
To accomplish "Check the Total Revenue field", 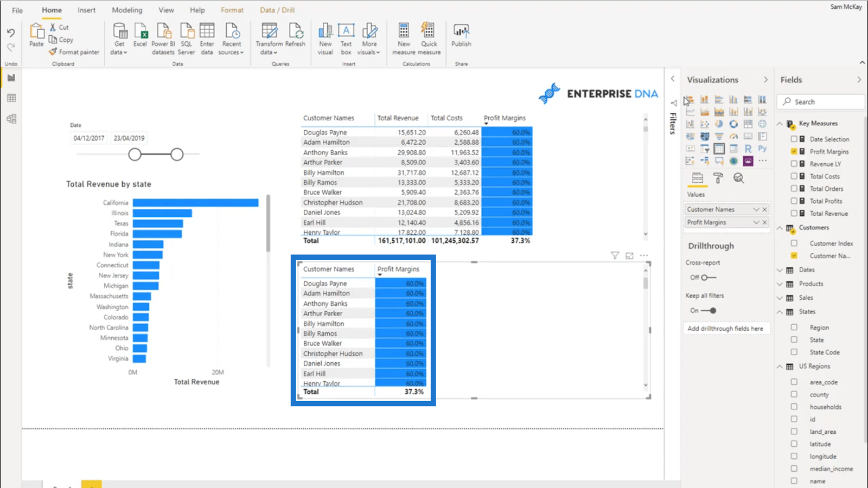I will [x=794, y=213].
